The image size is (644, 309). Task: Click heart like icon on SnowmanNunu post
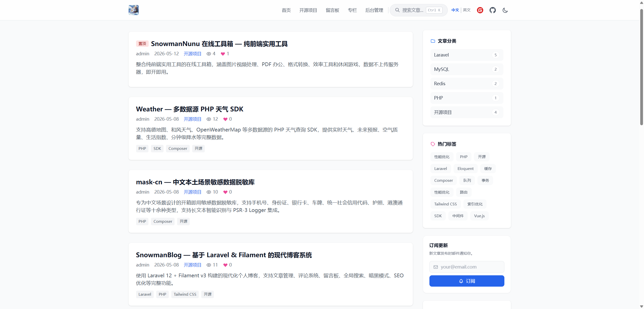click(x=223, y=54)
